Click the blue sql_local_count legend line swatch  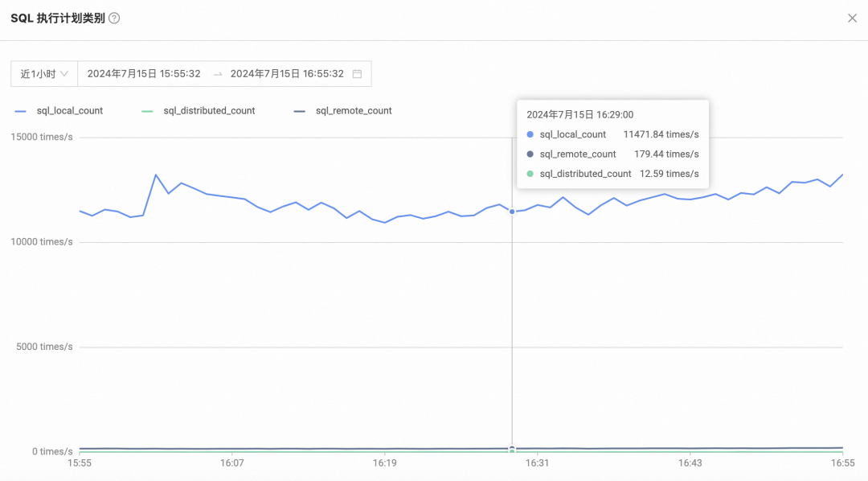pyautogui.click(x=21, y=111)
